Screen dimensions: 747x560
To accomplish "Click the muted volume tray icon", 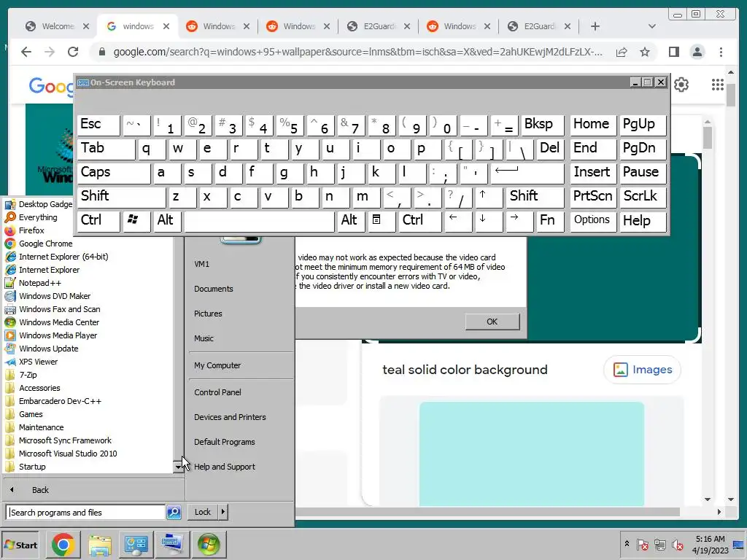I will pyautogui.click(x=677, y=545).
